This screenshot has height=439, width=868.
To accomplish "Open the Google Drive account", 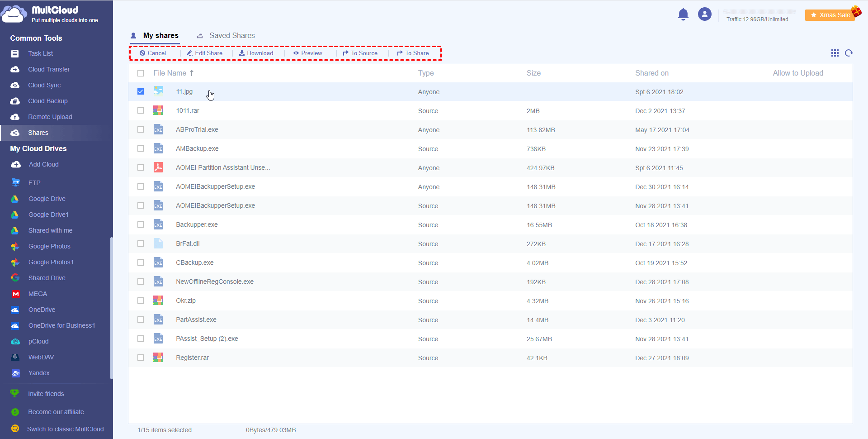I will click(47, 199).
